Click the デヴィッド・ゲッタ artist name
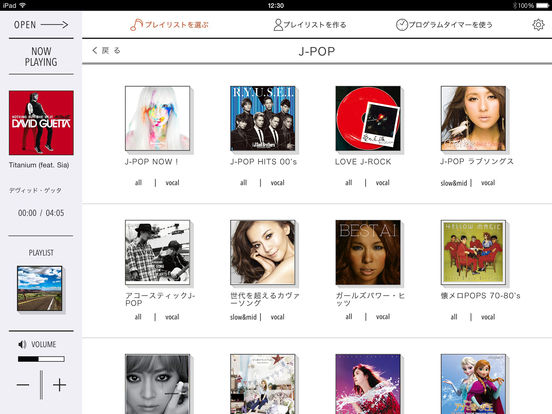This screenshot has width=552, height=414. pyautogui.click(x=35, y=190)
